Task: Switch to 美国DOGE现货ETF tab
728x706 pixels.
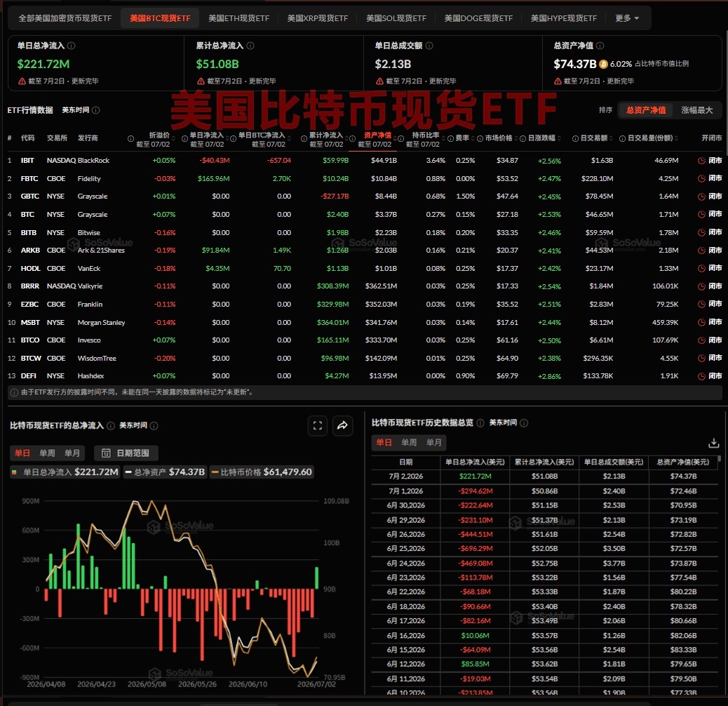Action: pos(478,18)
